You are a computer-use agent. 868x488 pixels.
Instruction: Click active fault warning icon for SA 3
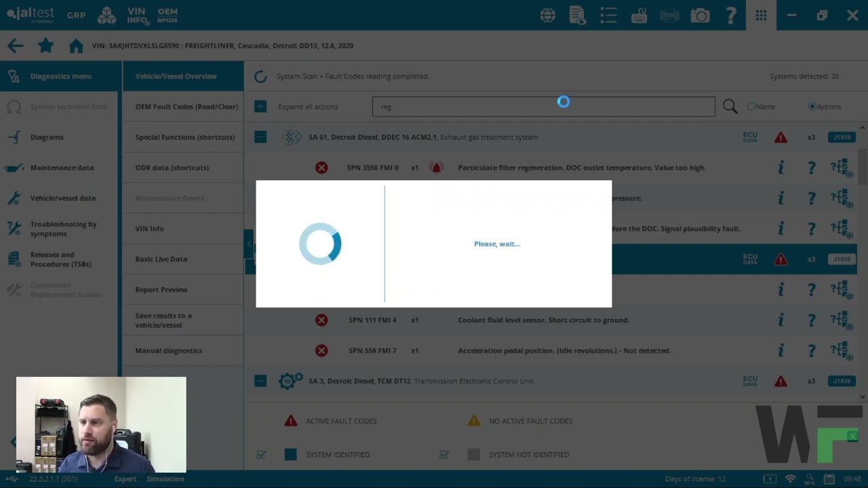(x=781, y=381)
